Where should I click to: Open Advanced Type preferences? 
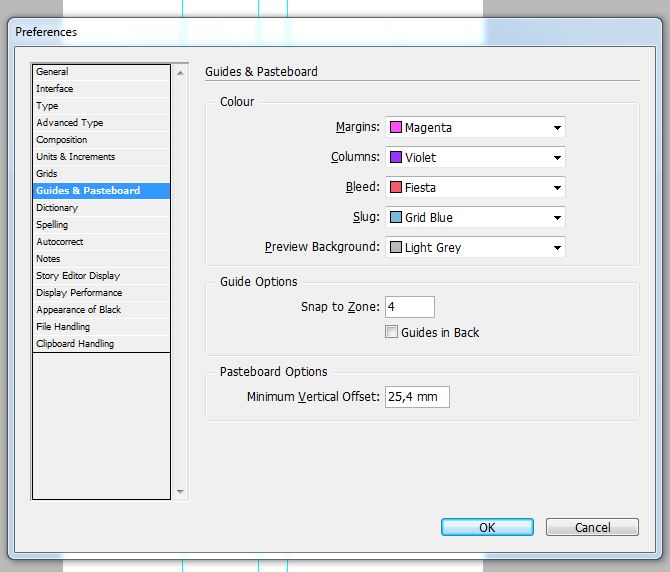pyautogui.click(x=101, y=123)
